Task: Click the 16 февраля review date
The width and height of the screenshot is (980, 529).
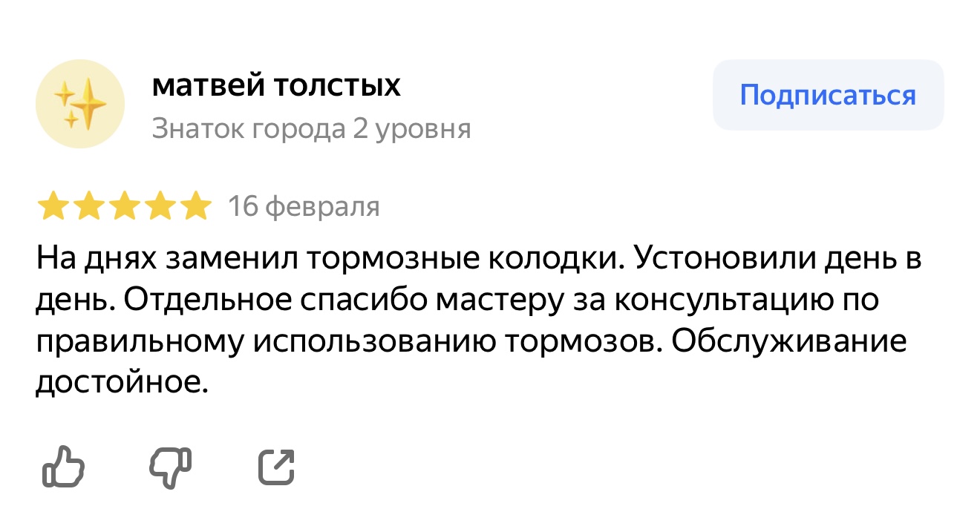Action: pyautogui.click(x=304, y=207)
